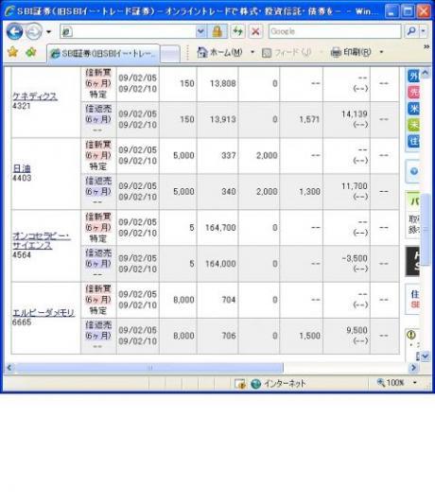Click the blue 米 sidebar icon
This screenshot has height=504, width=435.
pyautogui.click(x=413, y=109)
